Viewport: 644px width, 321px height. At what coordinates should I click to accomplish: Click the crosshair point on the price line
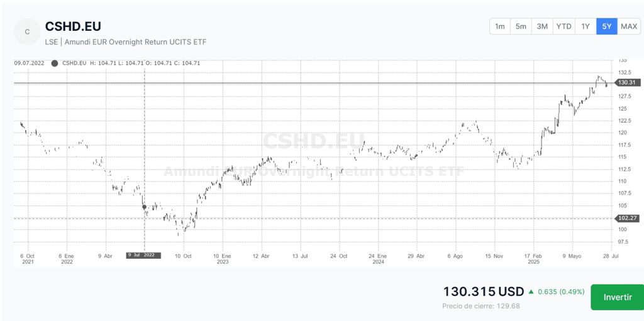pyautogui.click(x=145, y=207)
